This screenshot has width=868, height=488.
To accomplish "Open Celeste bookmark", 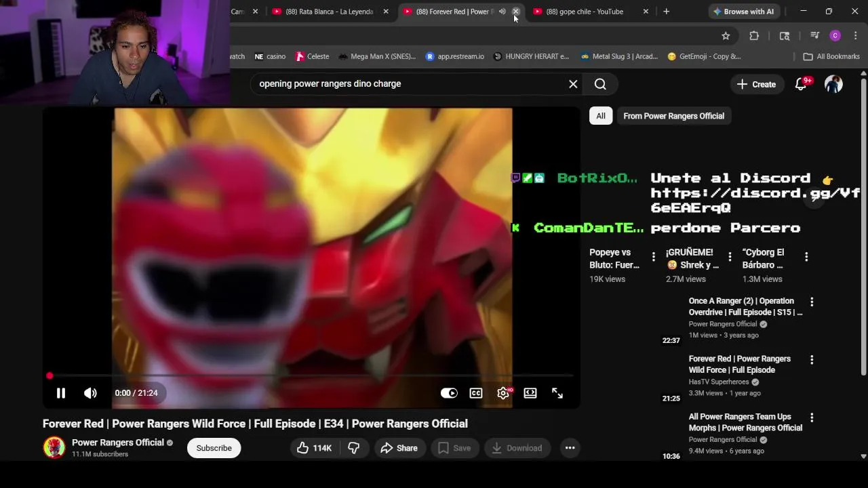I will pyautogui.click(x=312, y=56).
